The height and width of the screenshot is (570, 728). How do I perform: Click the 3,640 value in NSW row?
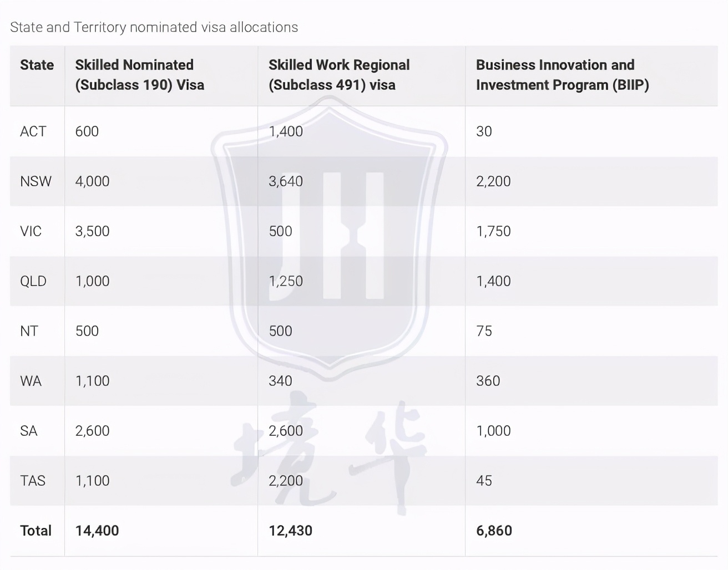[x=286, y=181]
